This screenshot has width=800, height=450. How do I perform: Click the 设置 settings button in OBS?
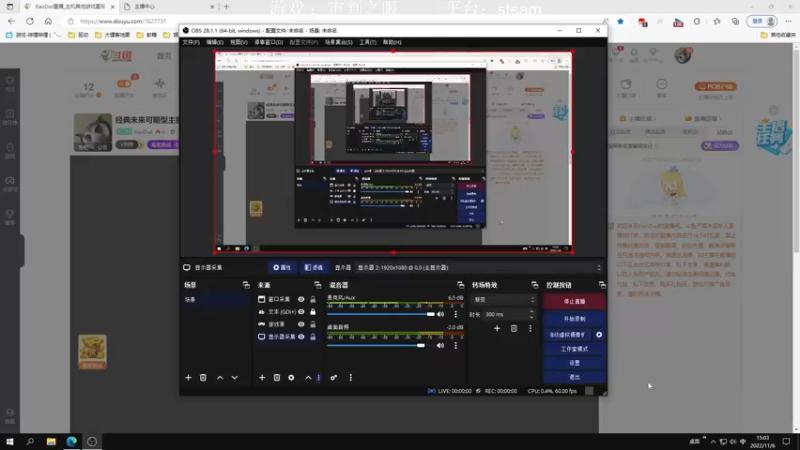[x=574, y=363]
